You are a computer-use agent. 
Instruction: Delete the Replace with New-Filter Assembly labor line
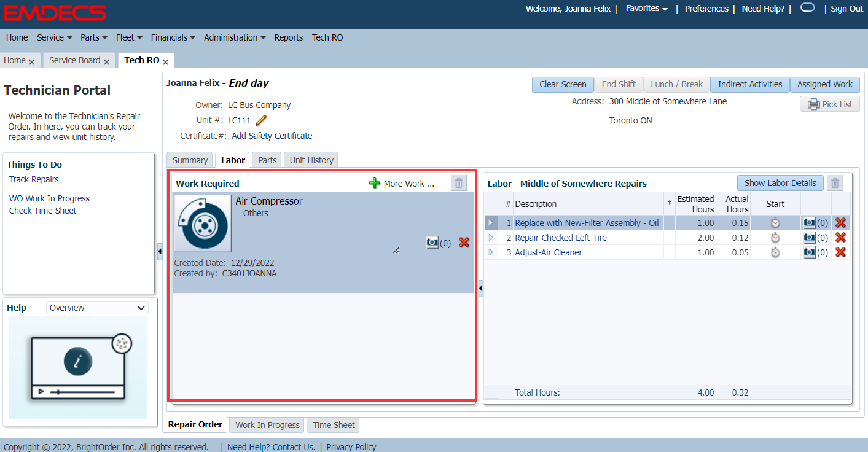tap(840, 223)
